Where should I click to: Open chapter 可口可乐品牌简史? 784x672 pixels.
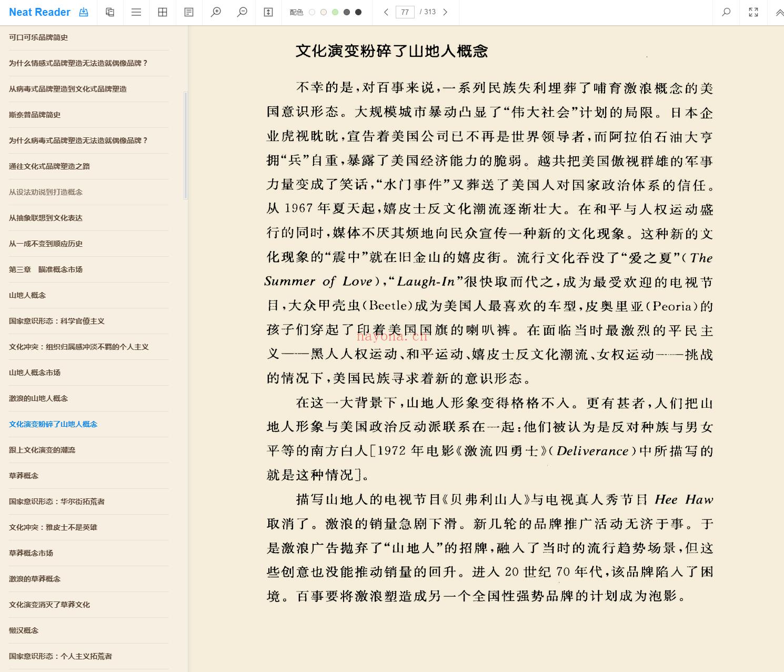(38, 37)
